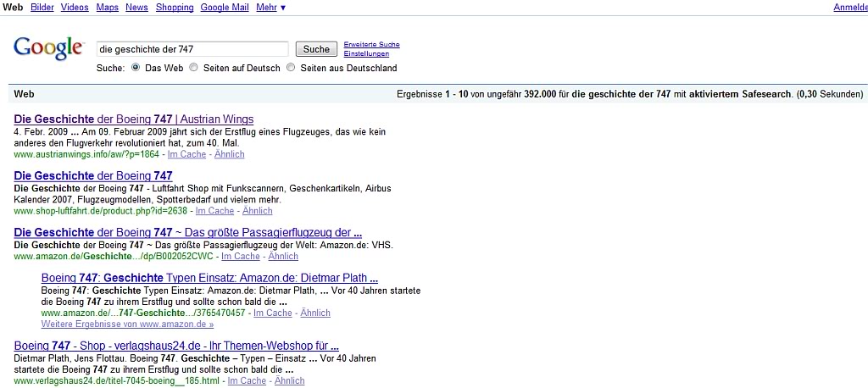Select the 'Das Web' radio button
Viewport: 868px width, 388px height.
[136, 68]
